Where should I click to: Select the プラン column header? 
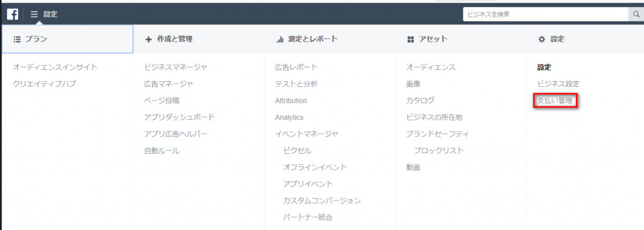click(x=67, y=39)
